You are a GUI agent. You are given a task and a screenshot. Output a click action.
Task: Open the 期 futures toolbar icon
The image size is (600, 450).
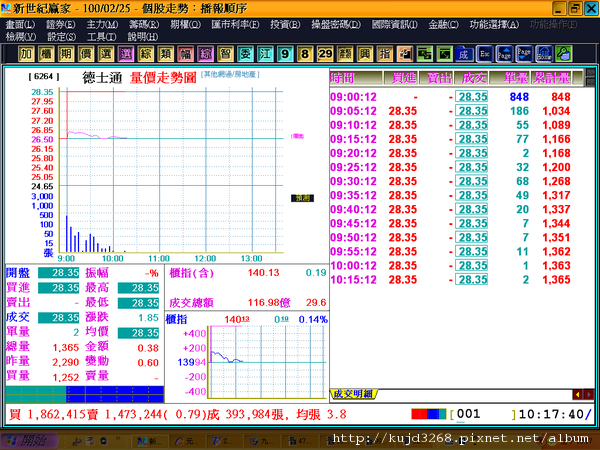pyautogui.click(x=66, y=54)
